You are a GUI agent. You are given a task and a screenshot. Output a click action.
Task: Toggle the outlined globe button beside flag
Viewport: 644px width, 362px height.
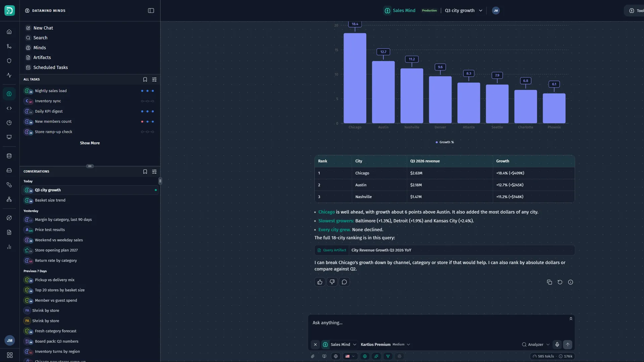[x=336, y=356]
